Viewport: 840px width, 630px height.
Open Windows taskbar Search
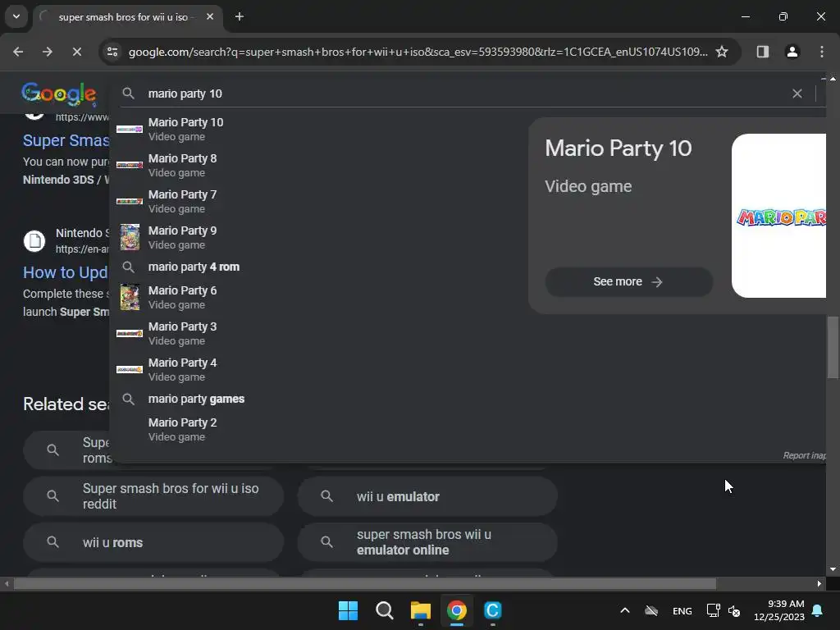click(x=385, y=610)
